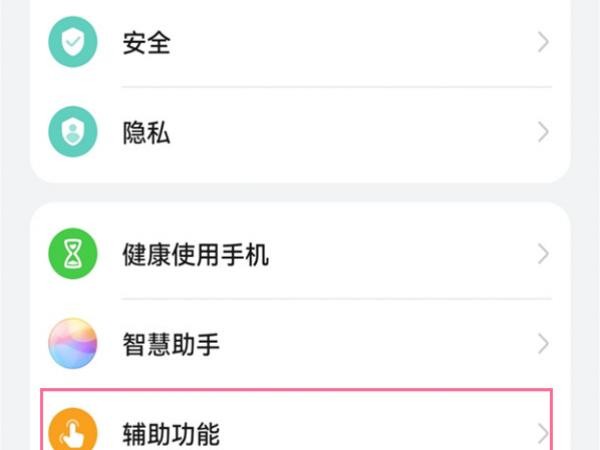Tap the Privacy shield person icon
The height and width of the screenshot is (450, 600).
point(73,132)
